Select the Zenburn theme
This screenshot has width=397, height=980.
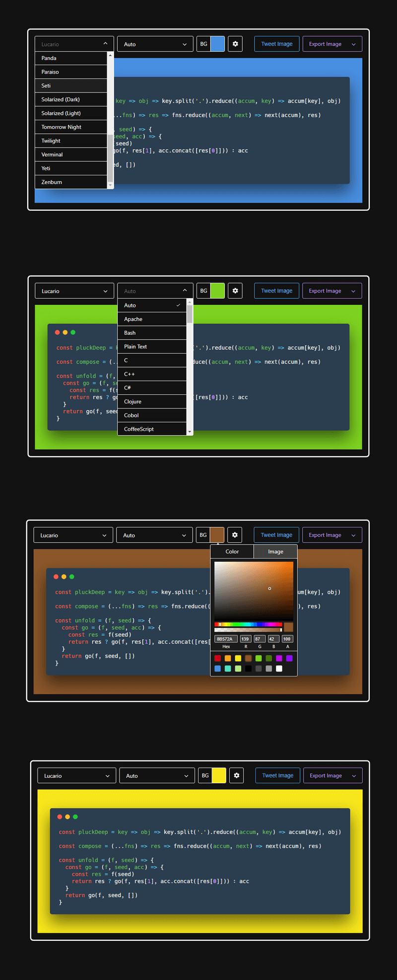tap(71, 182)
